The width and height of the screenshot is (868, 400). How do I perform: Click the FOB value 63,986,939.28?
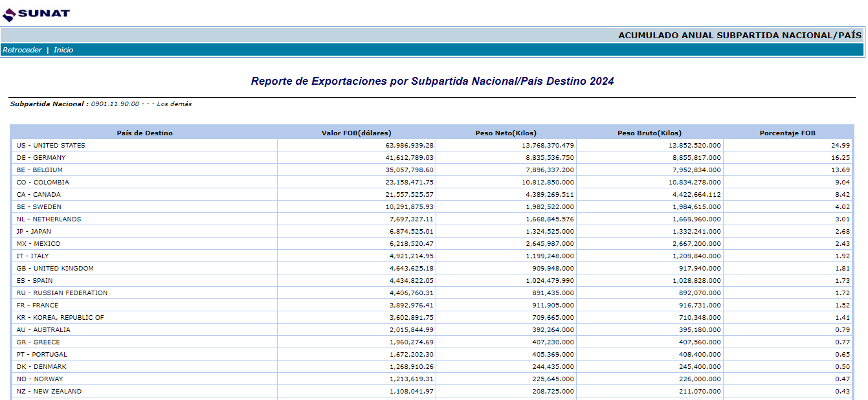(x=409, y=146)
